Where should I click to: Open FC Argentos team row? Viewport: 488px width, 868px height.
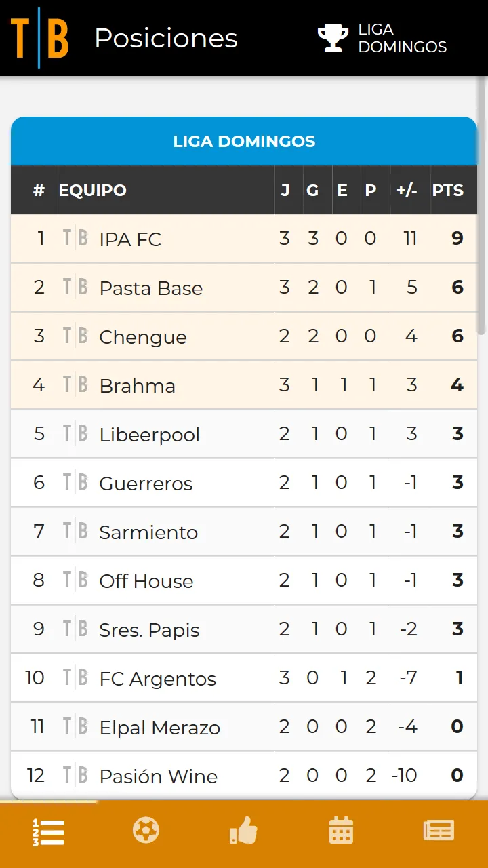tap(244, 678)
